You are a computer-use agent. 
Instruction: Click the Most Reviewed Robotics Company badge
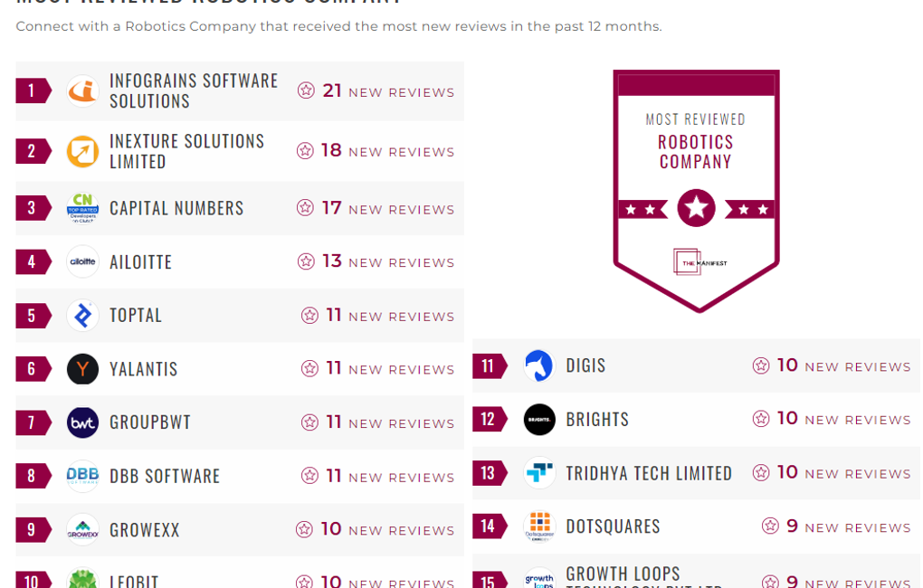pos(696,190)
